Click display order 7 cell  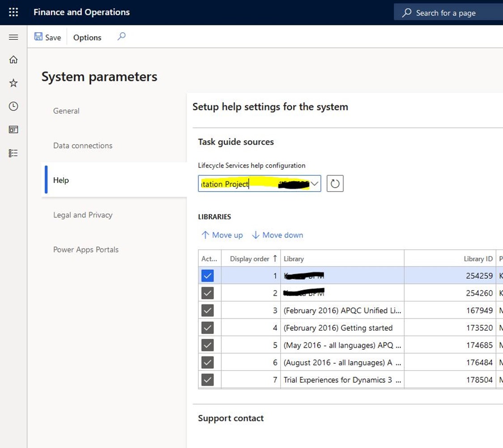pos(251,380)
